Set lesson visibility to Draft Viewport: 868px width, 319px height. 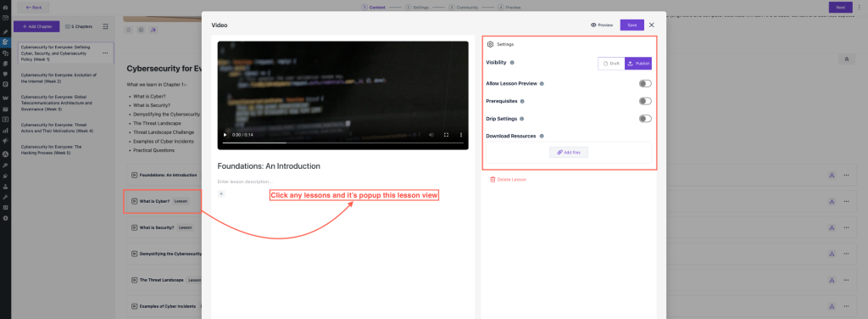pos(612,64)
